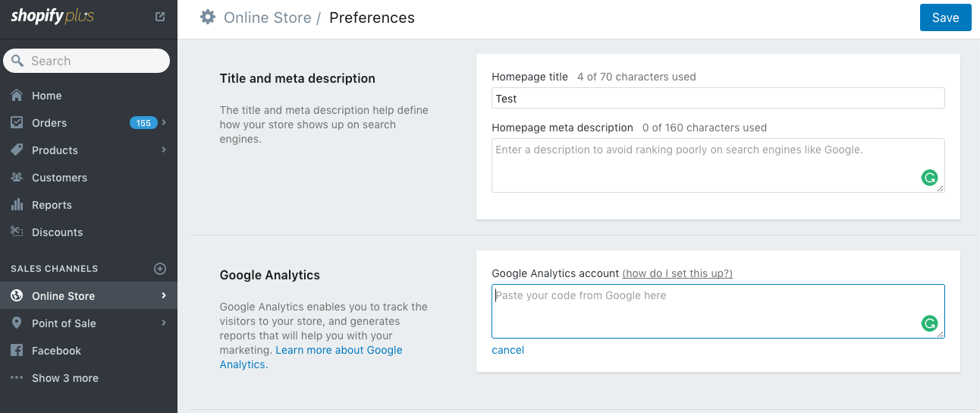Expand the Products submenu chevron

pos(164,150)
